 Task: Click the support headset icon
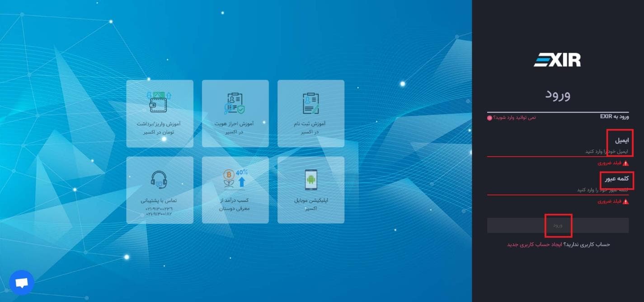159,180
